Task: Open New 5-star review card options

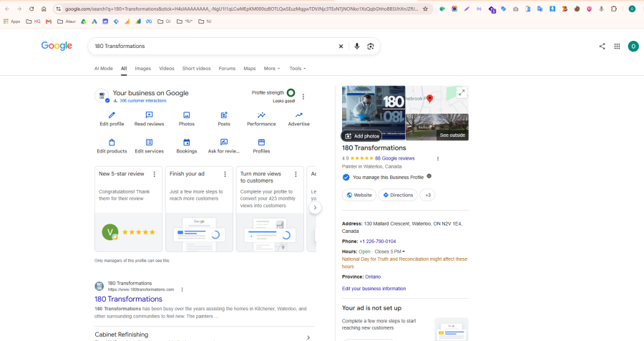Action: click(x=155, y=174)
